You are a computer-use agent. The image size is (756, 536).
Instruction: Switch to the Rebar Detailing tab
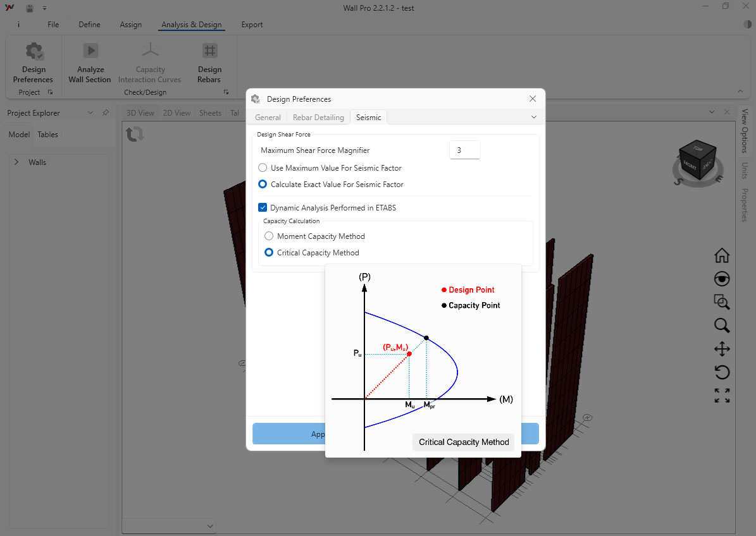(318, 118)
